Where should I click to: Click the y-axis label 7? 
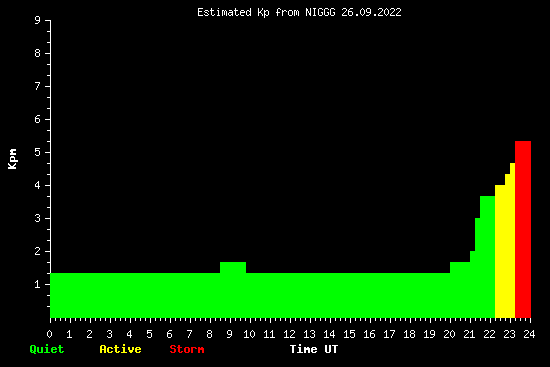pos(37,86)
